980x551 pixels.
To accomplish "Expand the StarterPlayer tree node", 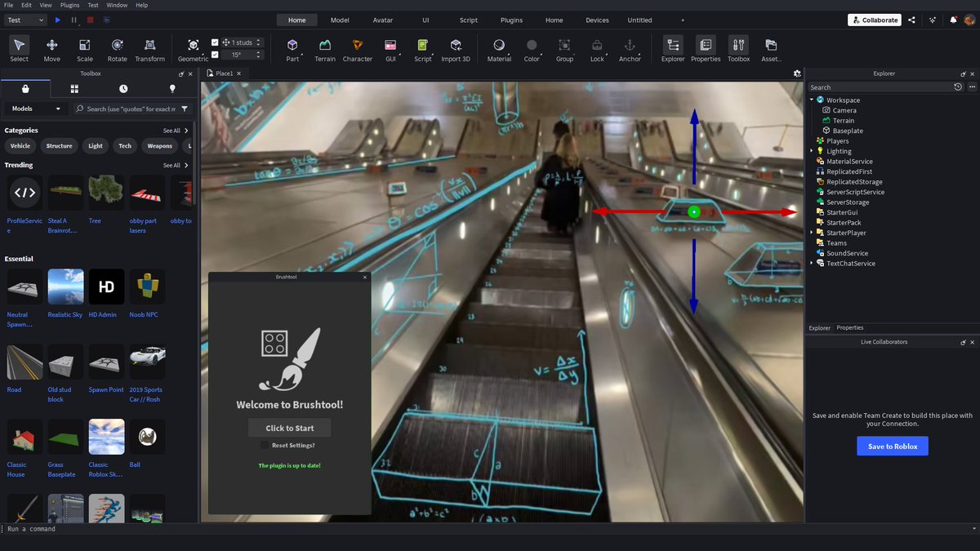I will point(812,233).
